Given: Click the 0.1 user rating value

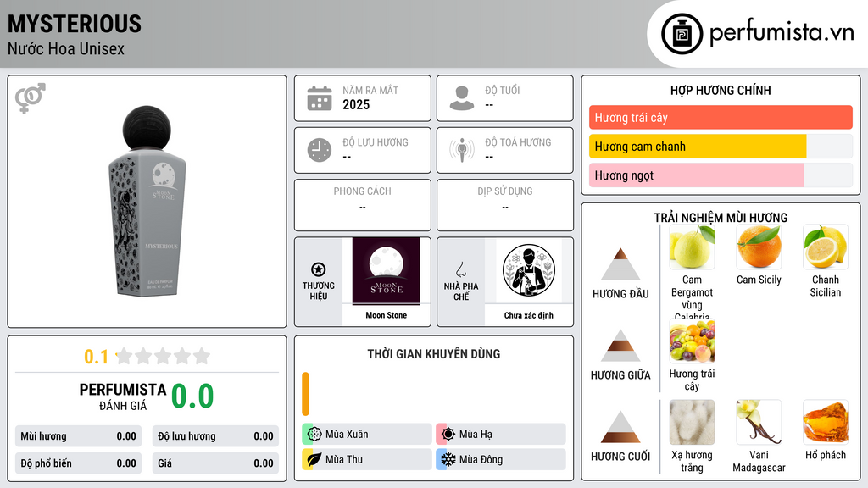Looking at the screenshot, I should 96,357.
